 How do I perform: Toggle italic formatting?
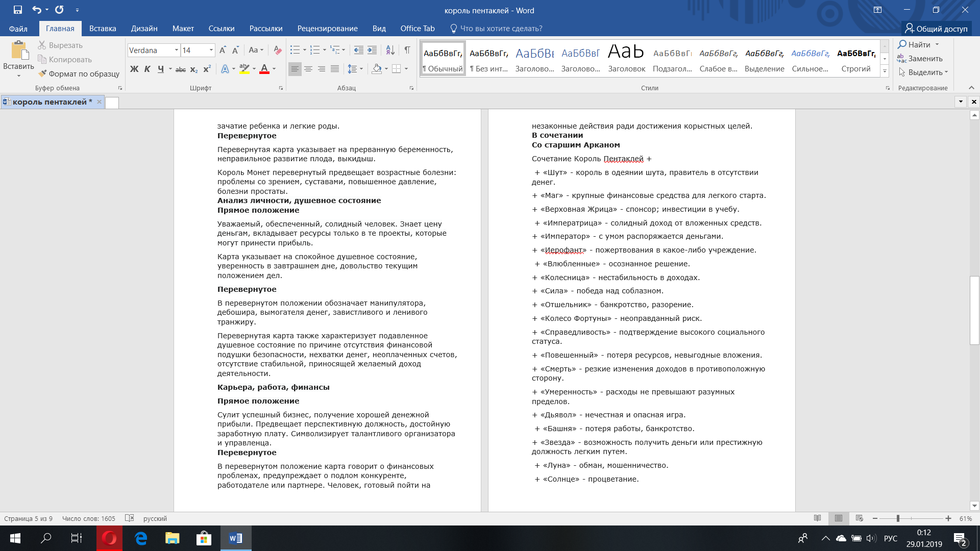click(147, 69)
